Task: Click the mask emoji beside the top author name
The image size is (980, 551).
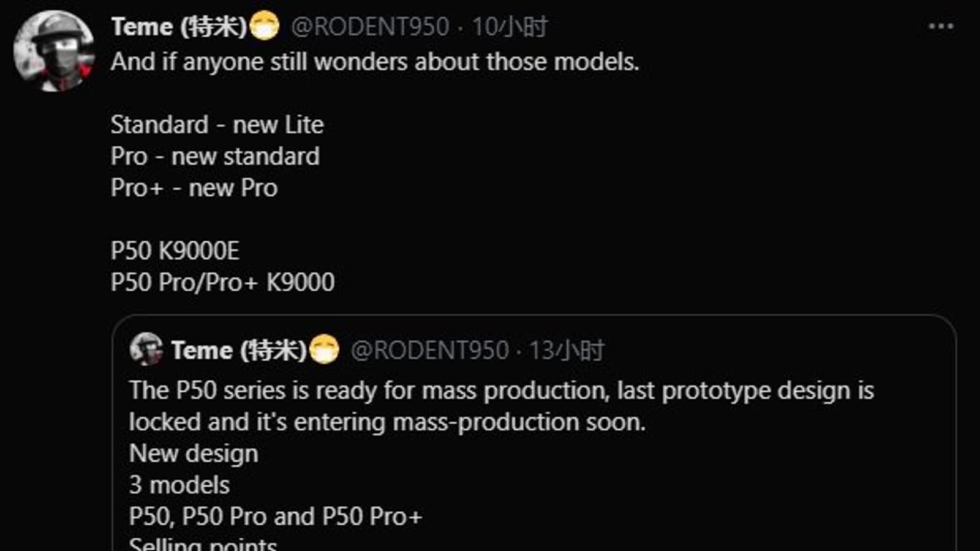Action: click(x=265, y=26)
